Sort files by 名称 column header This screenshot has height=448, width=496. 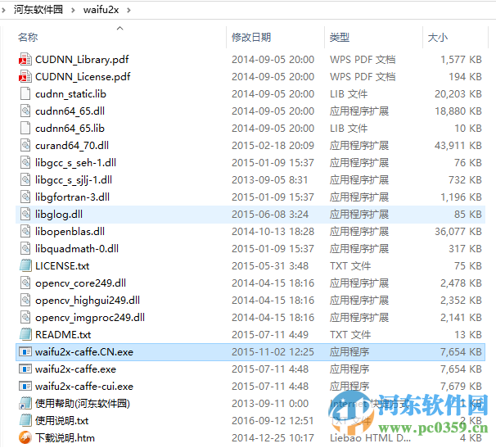(x=28, y=38)
